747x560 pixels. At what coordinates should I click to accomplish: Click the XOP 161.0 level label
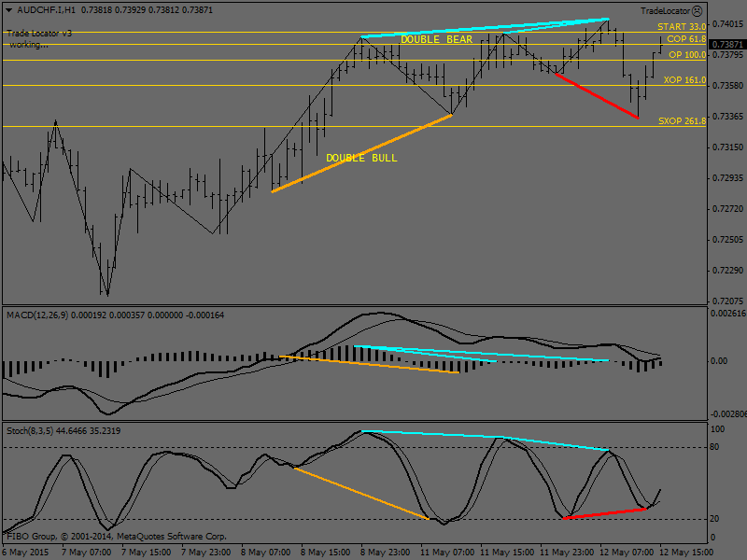tap(684, 80)
